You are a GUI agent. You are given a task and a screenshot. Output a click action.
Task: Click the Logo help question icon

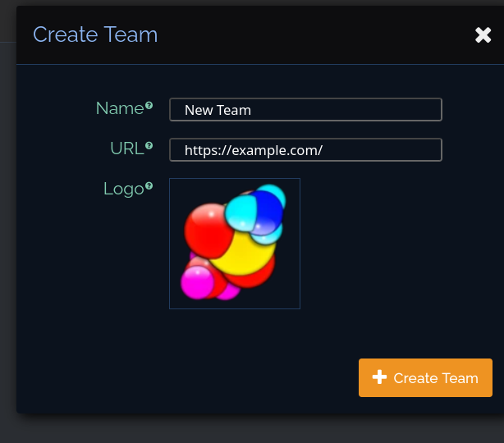point(149,185)
